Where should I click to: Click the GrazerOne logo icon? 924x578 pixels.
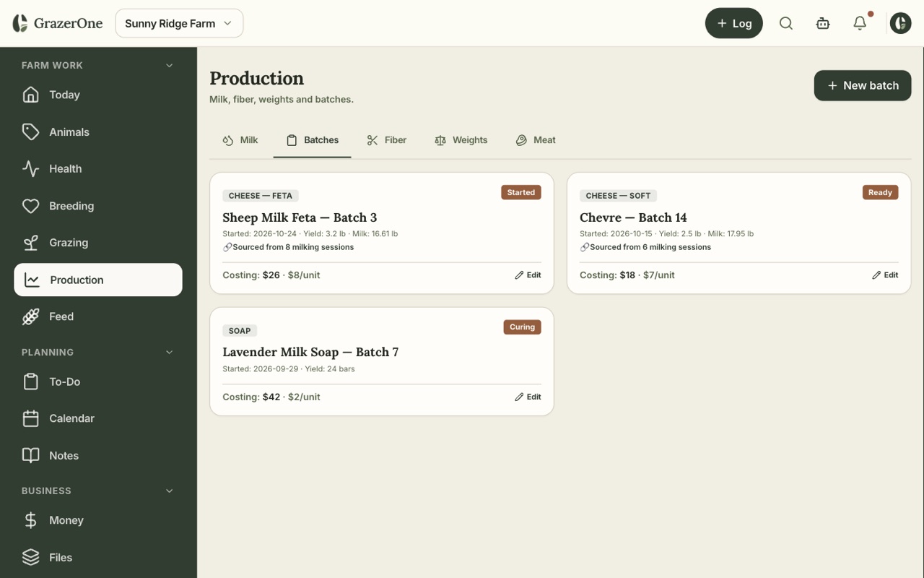(x=20, y=23)
